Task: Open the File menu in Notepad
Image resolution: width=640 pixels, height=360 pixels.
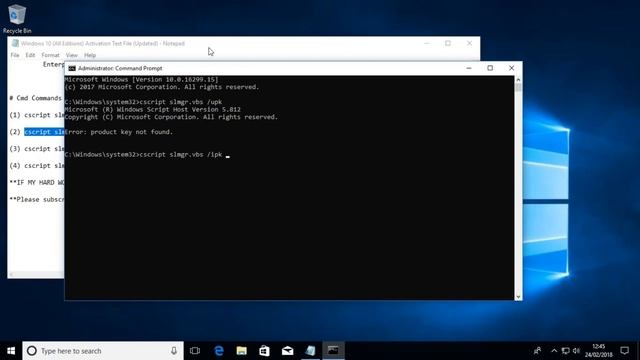Action: (15, 55)
